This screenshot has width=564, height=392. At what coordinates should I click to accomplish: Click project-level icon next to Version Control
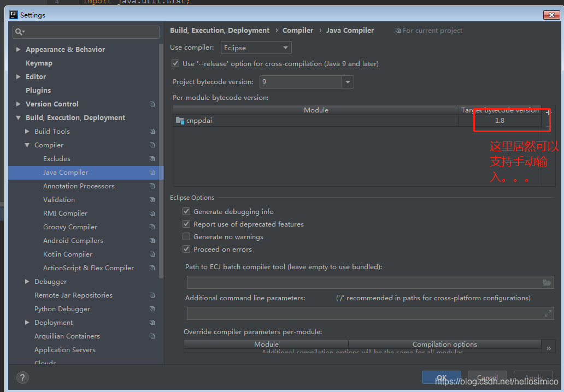tap(152, 104)
